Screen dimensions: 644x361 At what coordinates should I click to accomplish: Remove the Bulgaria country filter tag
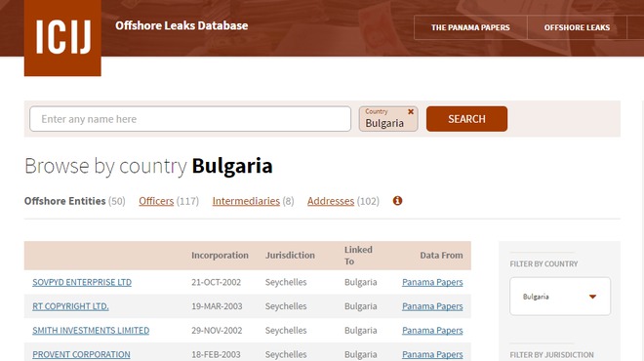(410, 111)
